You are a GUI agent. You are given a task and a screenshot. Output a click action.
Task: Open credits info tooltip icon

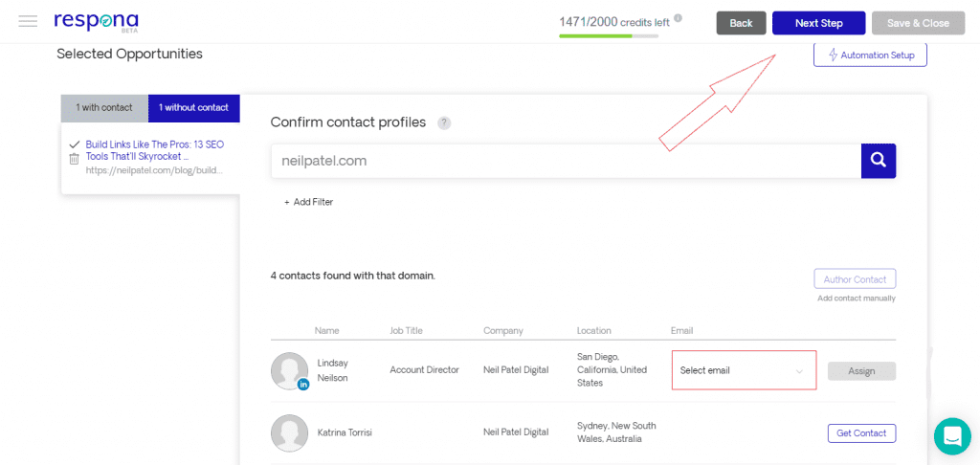(679, 18)
